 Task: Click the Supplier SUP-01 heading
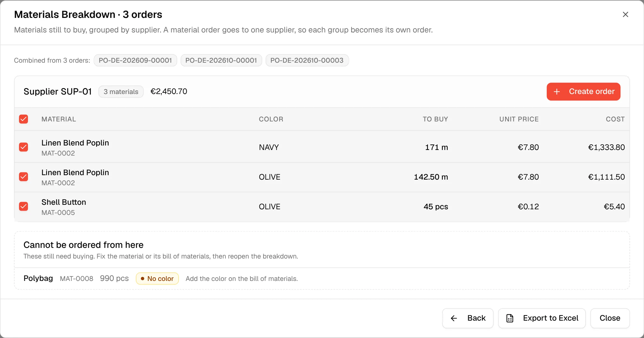[x=58, y=91]
